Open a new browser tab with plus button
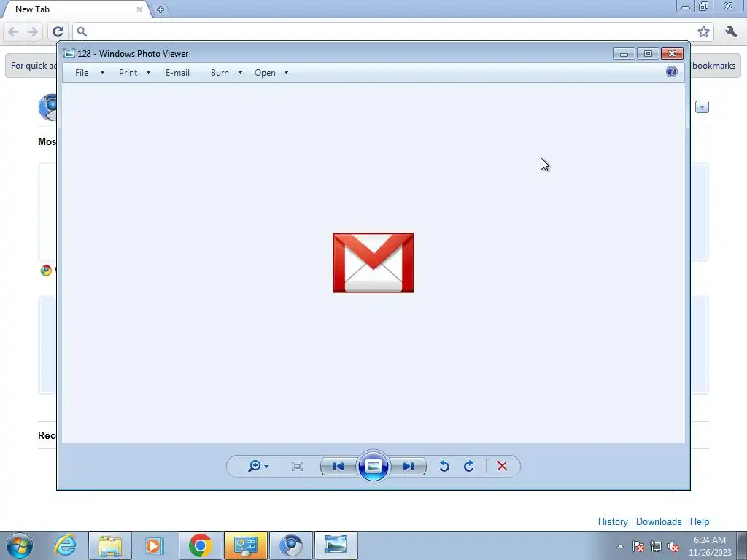Screen dimensions: 747x560 point(160,9)
